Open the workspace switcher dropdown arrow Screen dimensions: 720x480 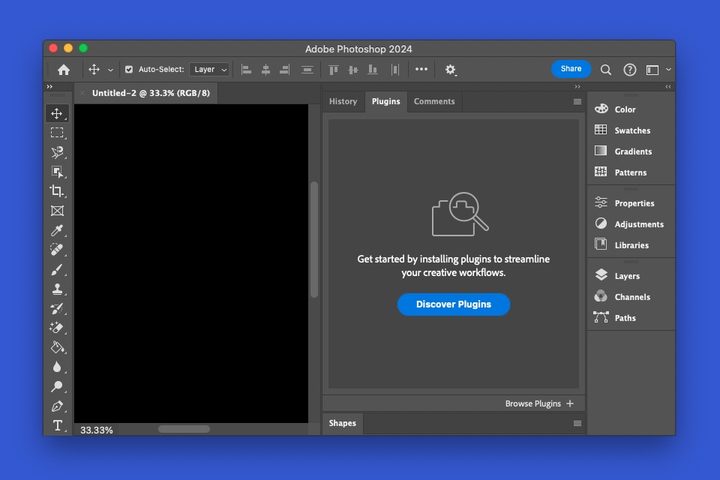pyautogui.click(x=669, y=70)
